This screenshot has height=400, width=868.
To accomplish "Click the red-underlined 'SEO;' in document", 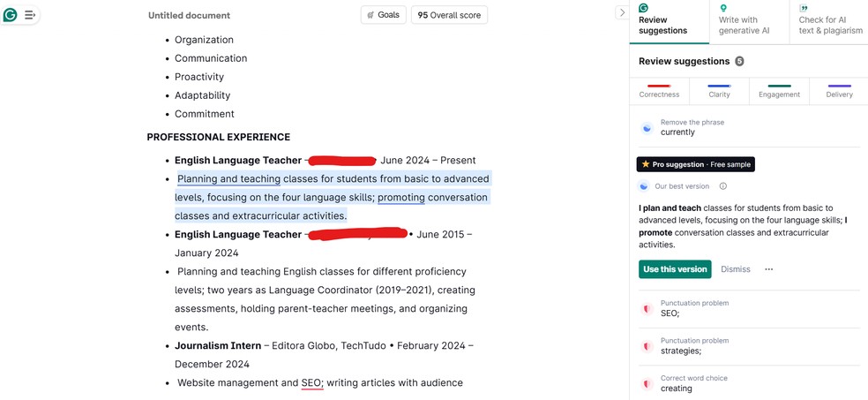I will tap(312, 383).
